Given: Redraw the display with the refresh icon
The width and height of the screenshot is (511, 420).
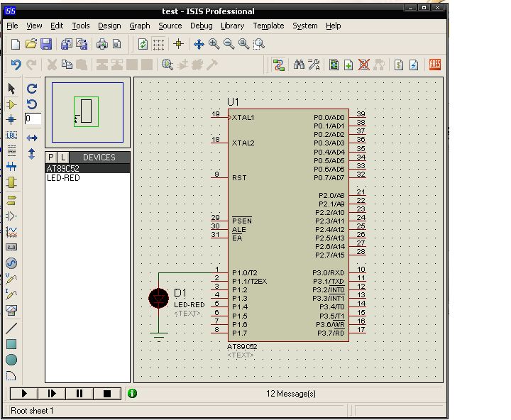Looking at the screenshot, I should 143,44.
